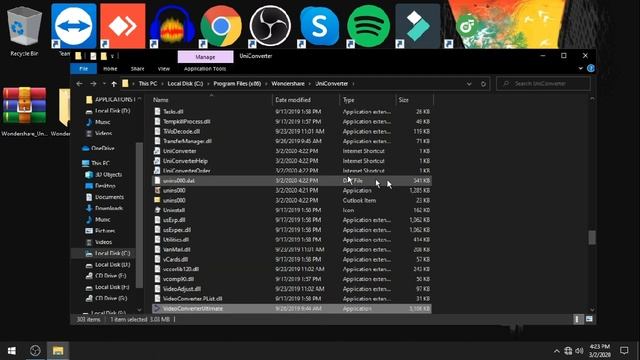The image size is (640, 360).
Task: Open the notification center icon
Action: 624,351
